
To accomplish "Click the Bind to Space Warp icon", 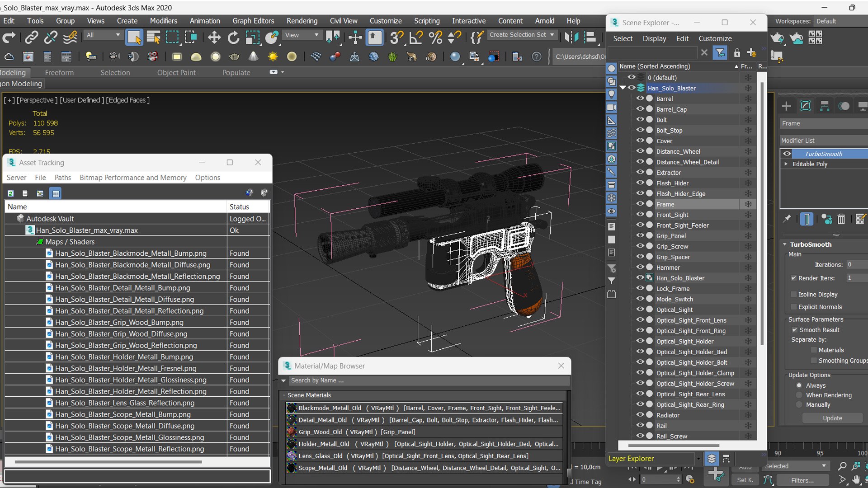I will click(x=70, y=38).
